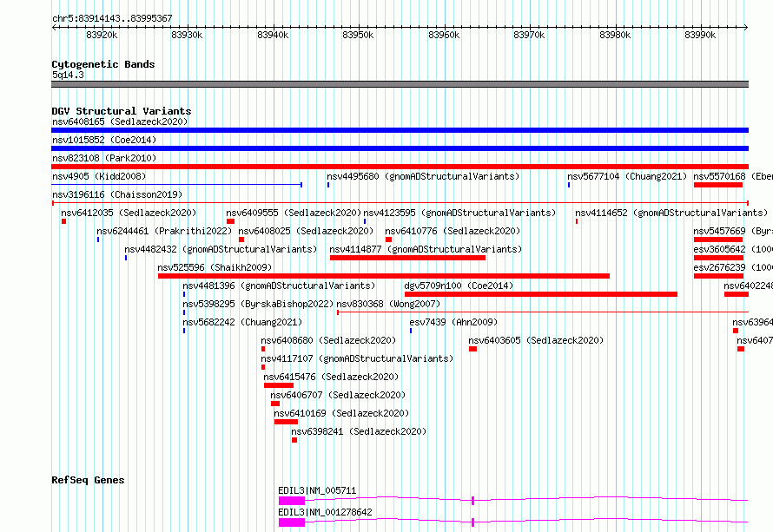
Task: Click the nsv6408165 (Sedlazeck2020) variant label
Action: [x=120, y=122]
